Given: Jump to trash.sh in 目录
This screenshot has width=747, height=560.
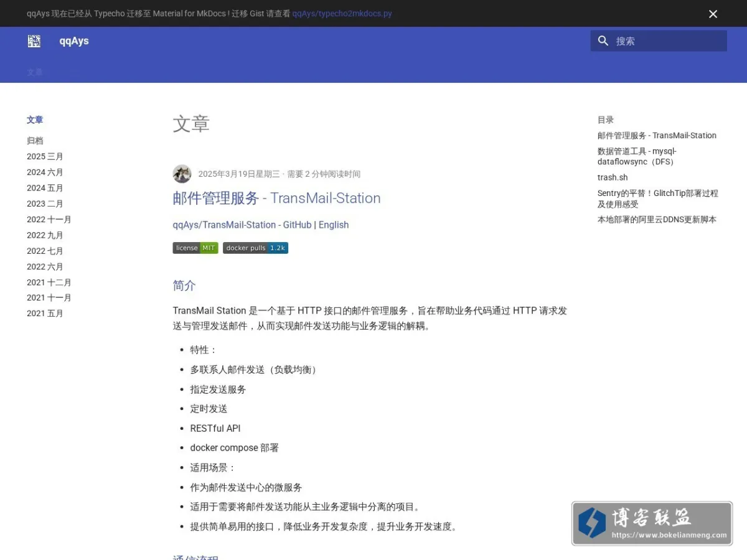Looking at the screenshot, I should tap(613, 177).
